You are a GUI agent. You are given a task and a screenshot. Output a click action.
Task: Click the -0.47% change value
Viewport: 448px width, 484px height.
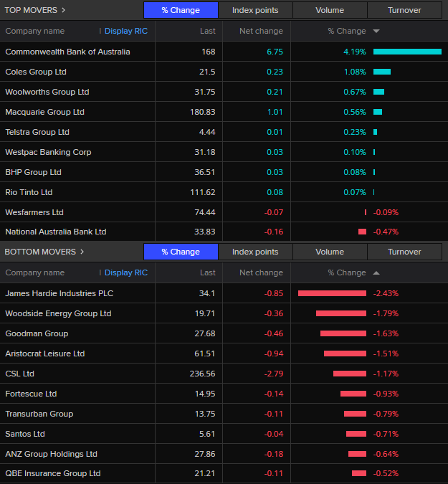click(386, 232)
